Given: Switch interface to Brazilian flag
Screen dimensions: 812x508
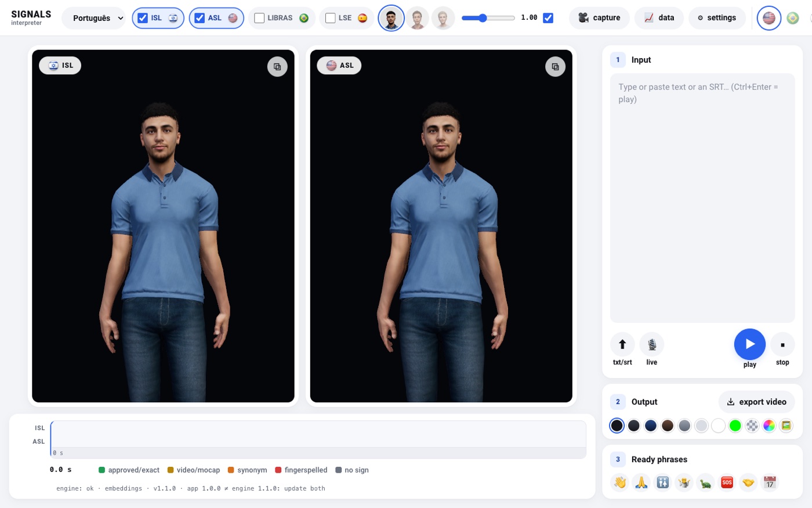Looking at the screenshot, I should click(793, 18).
